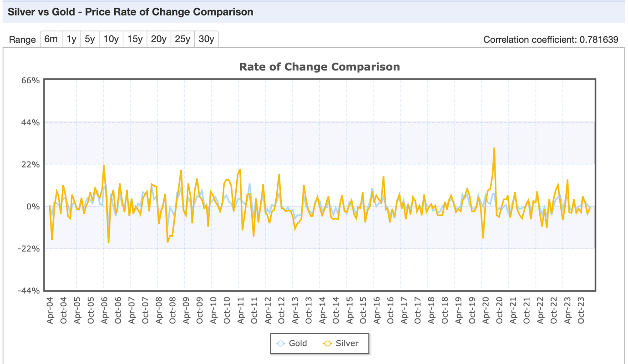Screen dimensions: 628x364
Task: Click the Oct-23 x-axis label
Action: [581, 311]
